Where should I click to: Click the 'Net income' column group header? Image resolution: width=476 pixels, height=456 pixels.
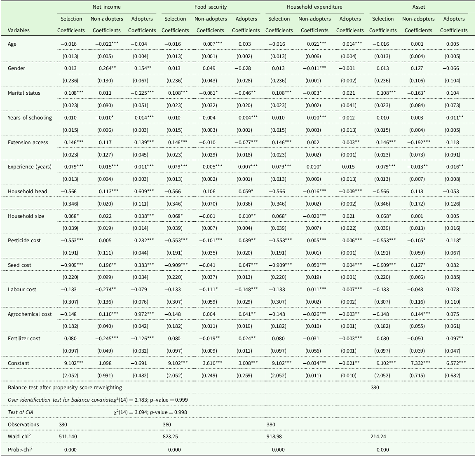pyautogui.click(x=106, y=7)
